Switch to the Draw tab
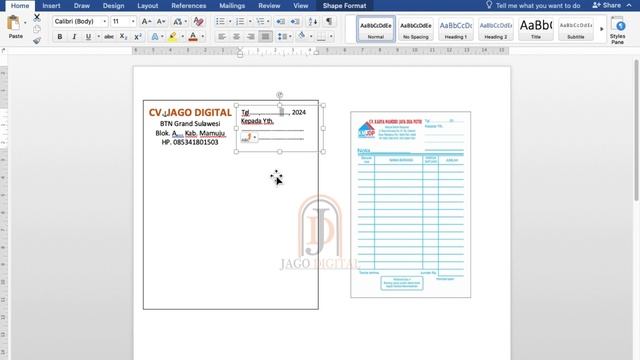This screenshot has width=640, height=360. pos(82,6)
